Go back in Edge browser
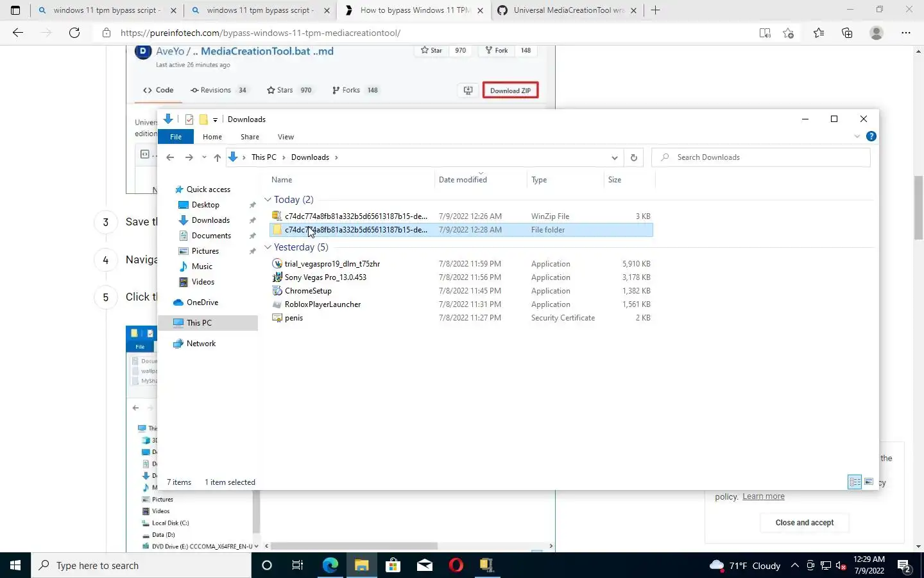 (18, 33)
